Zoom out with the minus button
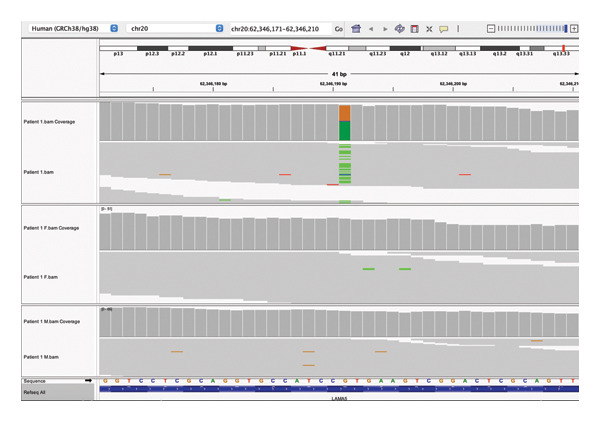 491,29
